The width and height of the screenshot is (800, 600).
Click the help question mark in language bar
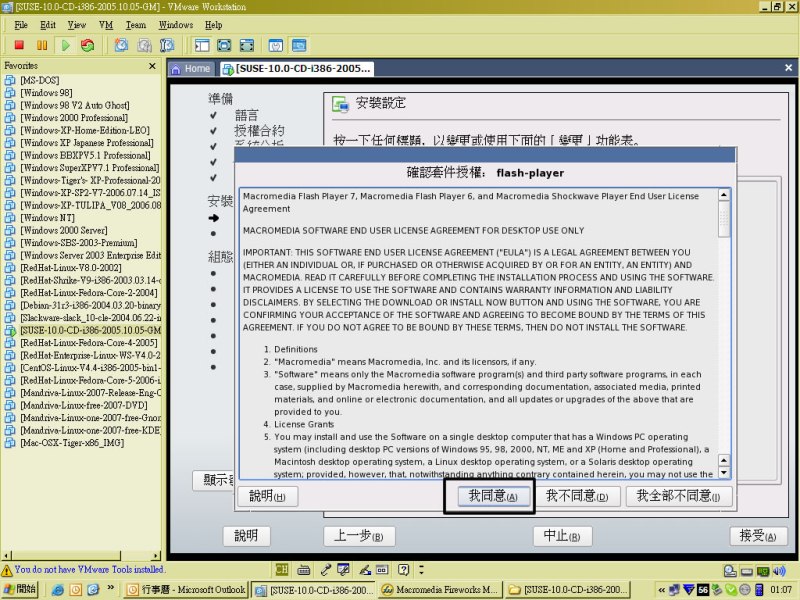click(404, 569)
